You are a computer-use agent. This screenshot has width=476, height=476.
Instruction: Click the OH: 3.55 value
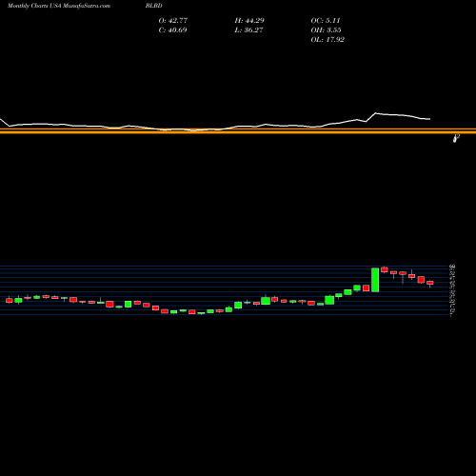click(x=326, y=30)
